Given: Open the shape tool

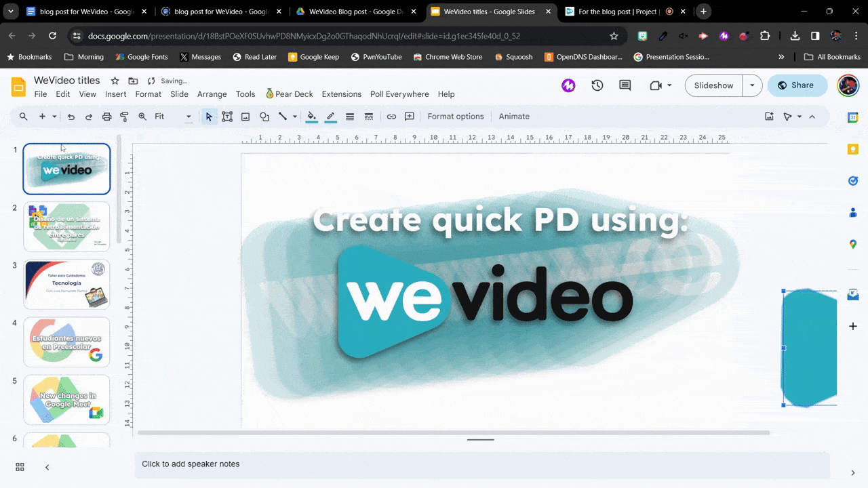Looking at the screenshot, I should click(x=264, y=117).
